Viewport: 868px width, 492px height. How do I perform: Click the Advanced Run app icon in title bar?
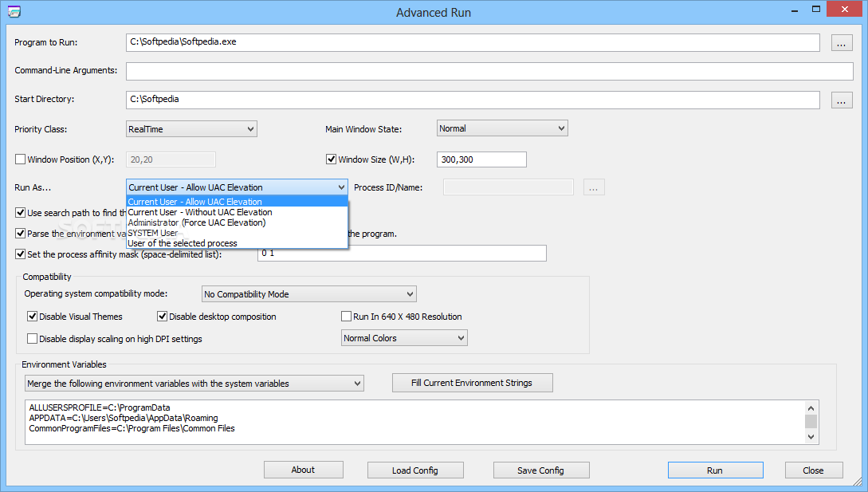tap(14, 11)
